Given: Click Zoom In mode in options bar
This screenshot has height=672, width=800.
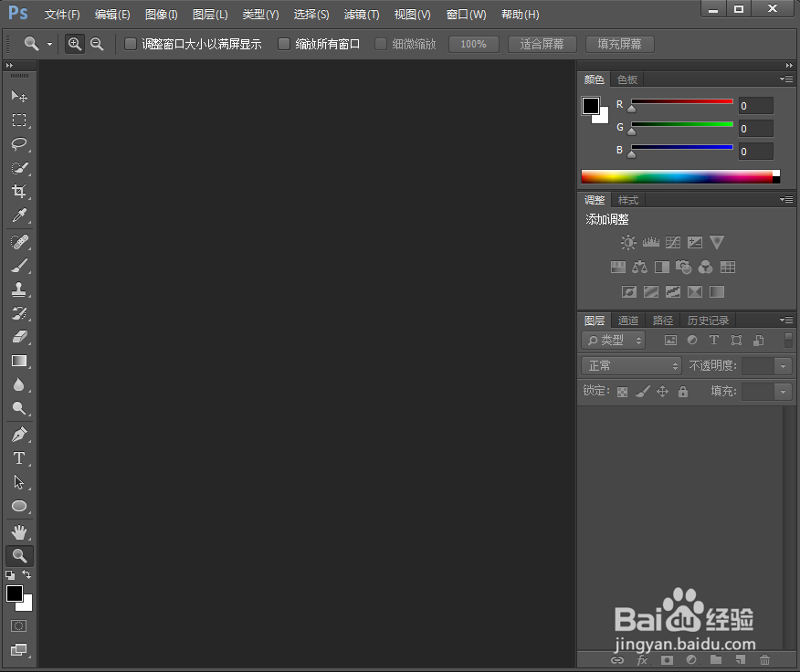Looking at the screenshot, I should tap(75, 44).
